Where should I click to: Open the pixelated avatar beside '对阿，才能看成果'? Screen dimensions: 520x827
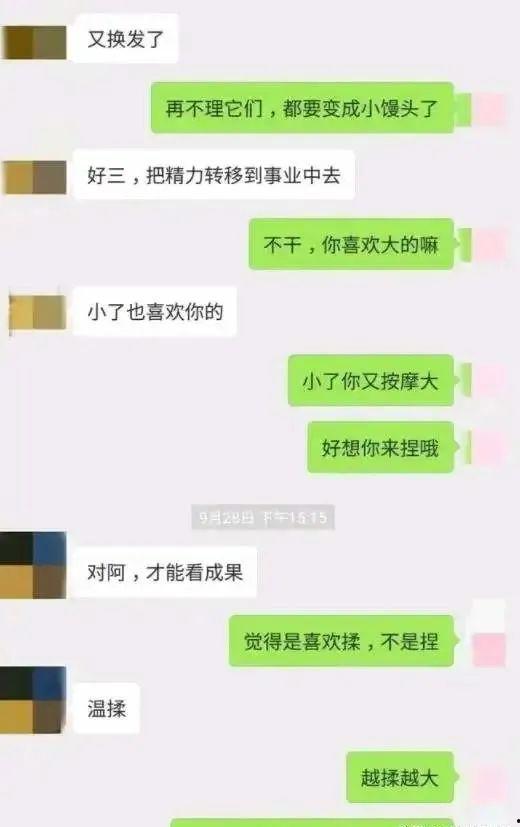click(33, 565)
